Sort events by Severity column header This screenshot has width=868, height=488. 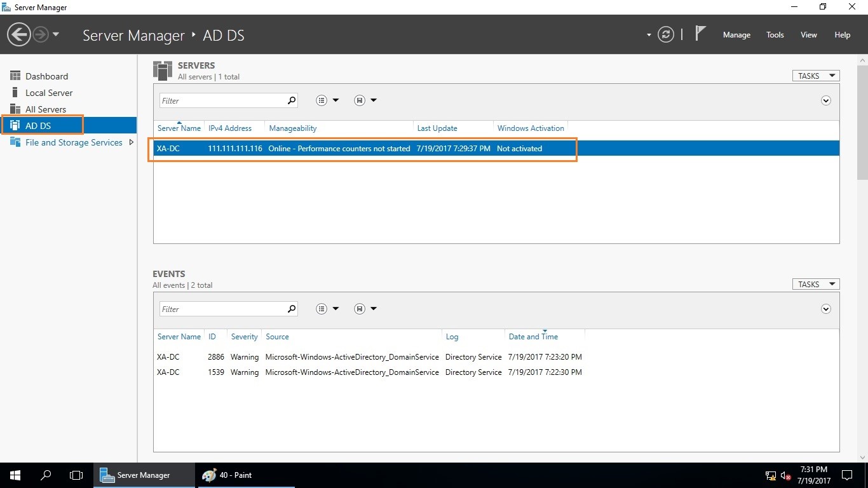[x=245, y=337]
